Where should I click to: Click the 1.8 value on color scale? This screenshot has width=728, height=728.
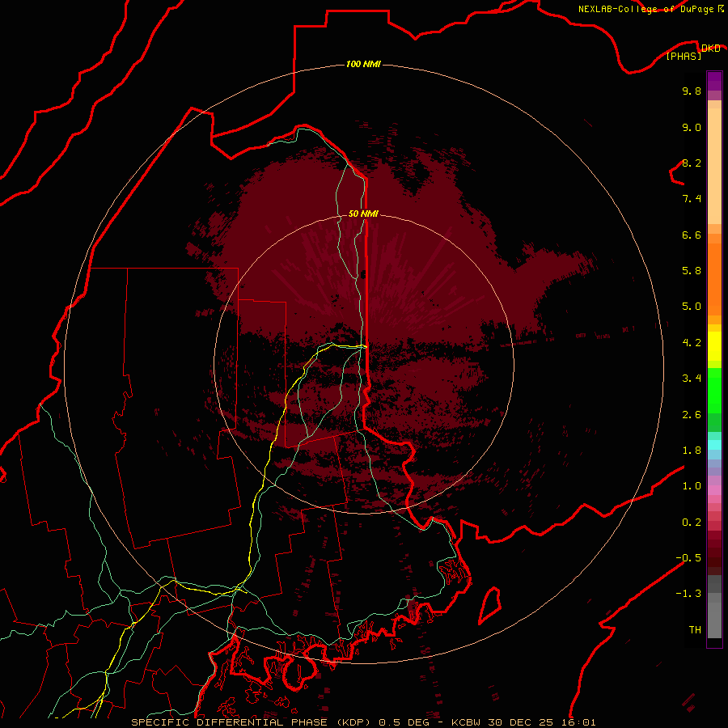[692, 451]
